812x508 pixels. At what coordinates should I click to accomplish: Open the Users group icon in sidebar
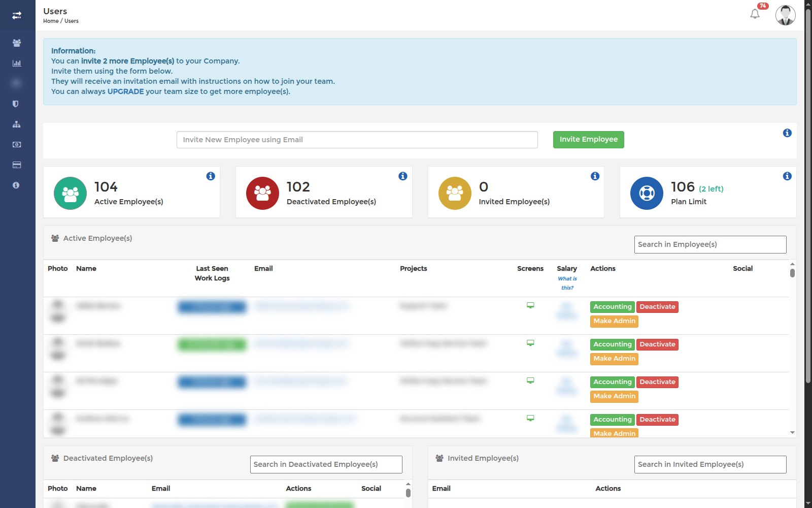17,43
